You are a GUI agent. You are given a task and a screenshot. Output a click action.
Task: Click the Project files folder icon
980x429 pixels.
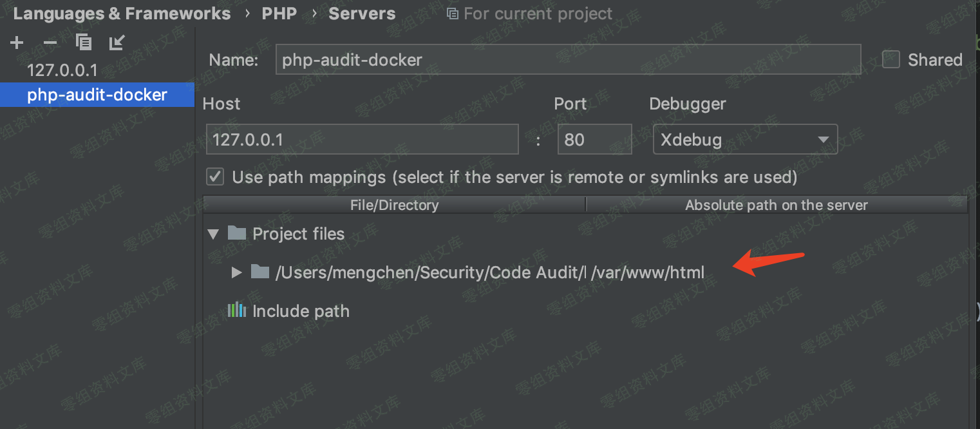[x=237, y=233]
